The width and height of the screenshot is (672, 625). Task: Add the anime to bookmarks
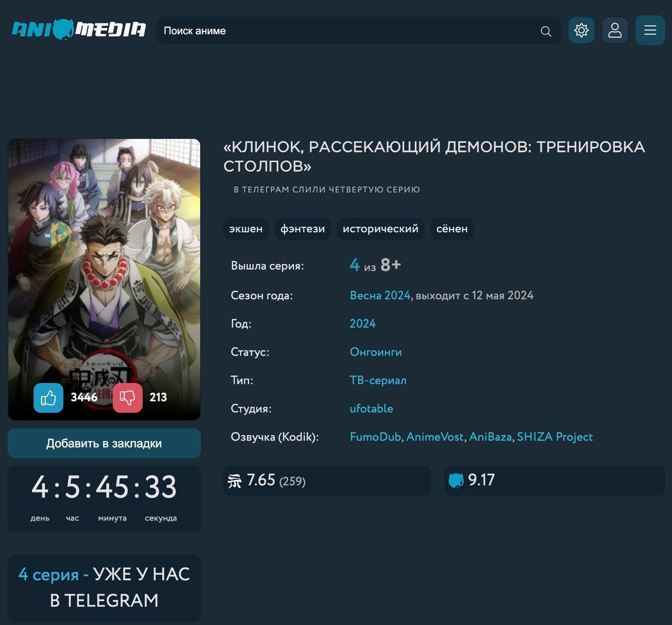coord(104,443)
